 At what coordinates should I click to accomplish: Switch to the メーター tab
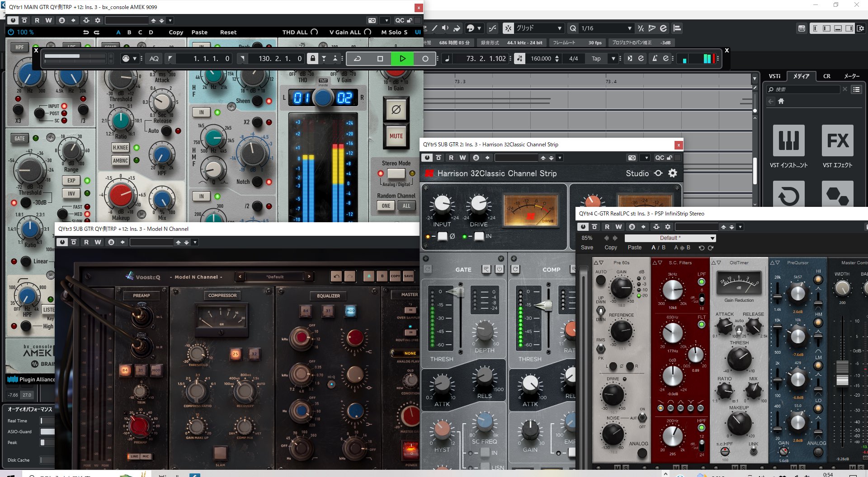coord(852,76)
